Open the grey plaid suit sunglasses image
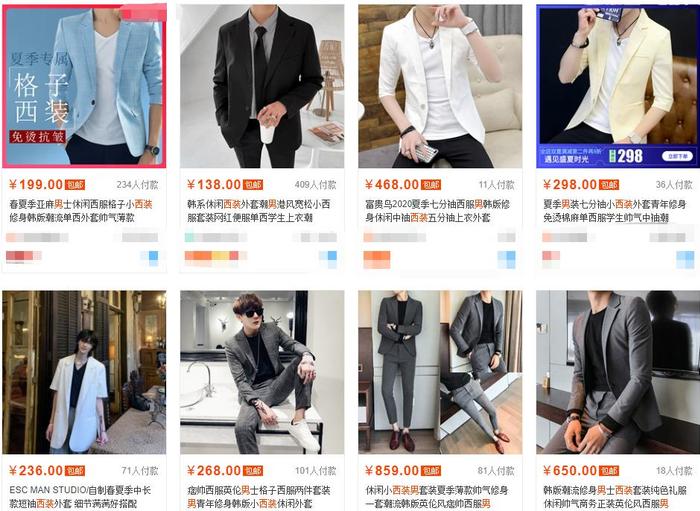The width and height of the screenshot is (700, 511). [x=262, y=372]
